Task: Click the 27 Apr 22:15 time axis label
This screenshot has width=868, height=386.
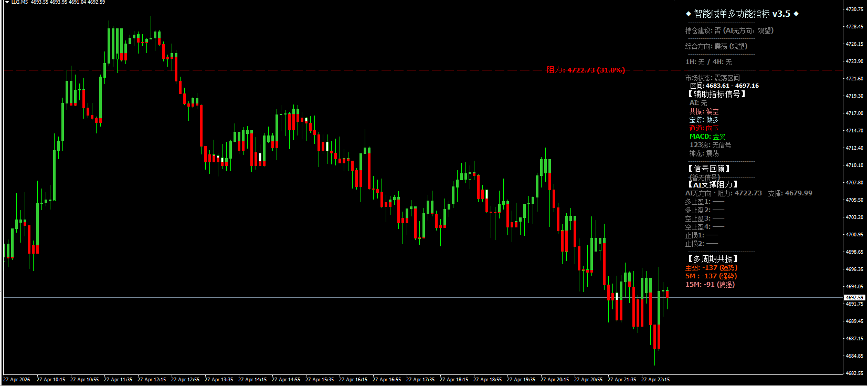Action: (x=655, y=380)
